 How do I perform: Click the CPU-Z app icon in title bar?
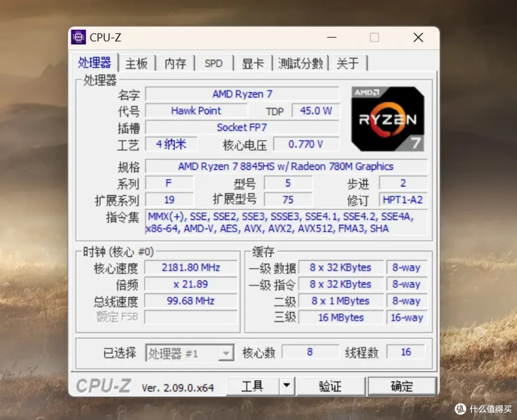79,37
